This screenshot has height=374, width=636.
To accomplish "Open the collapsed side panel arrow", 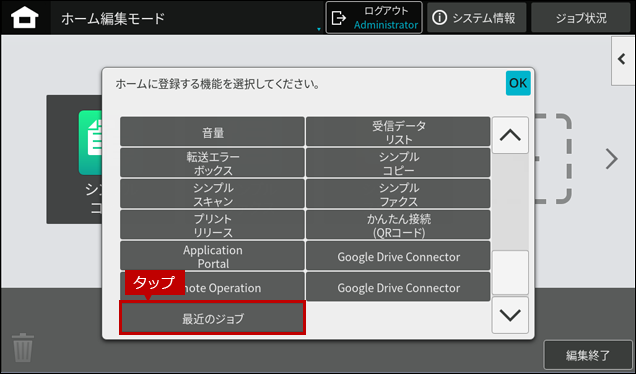I will (x=623, y=60).
